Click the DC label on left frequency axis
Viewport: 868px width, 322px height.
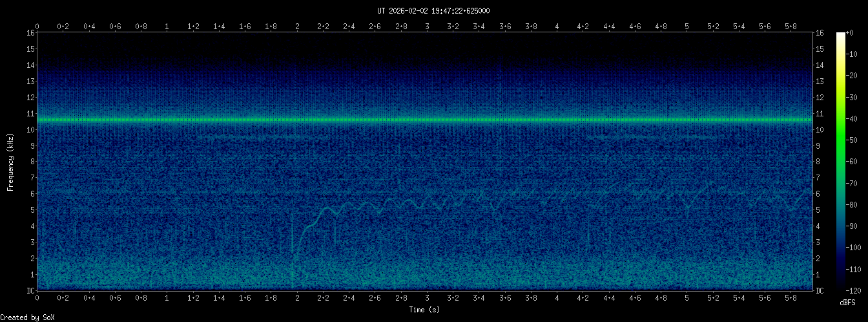30,291
